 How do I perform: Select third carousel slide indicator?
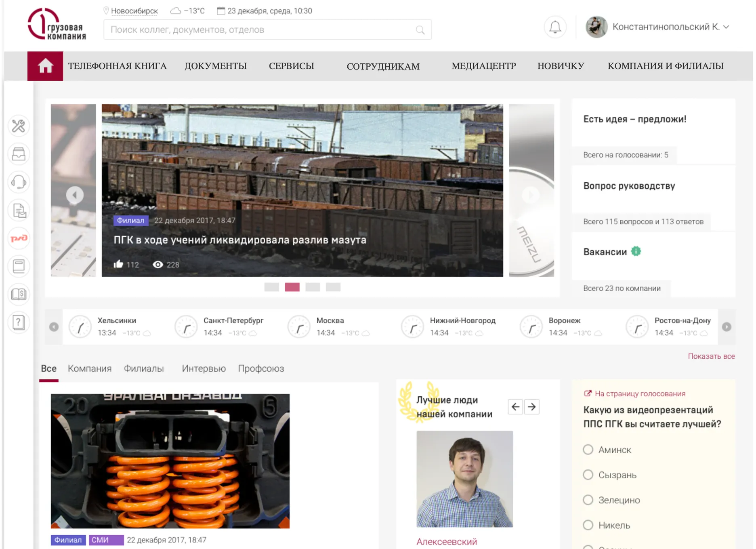pyautogui.click(x=313, y=287)
